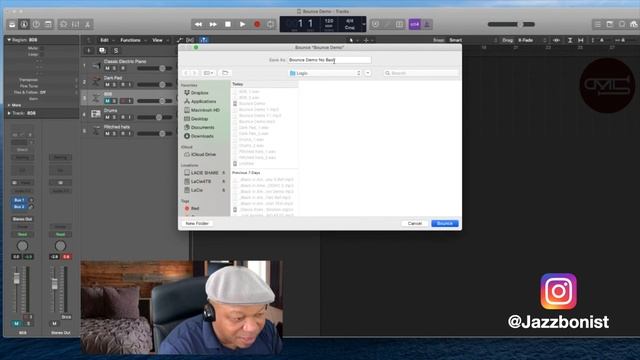Toggle the Toolbar button in control bar

(x=48, y=24)
